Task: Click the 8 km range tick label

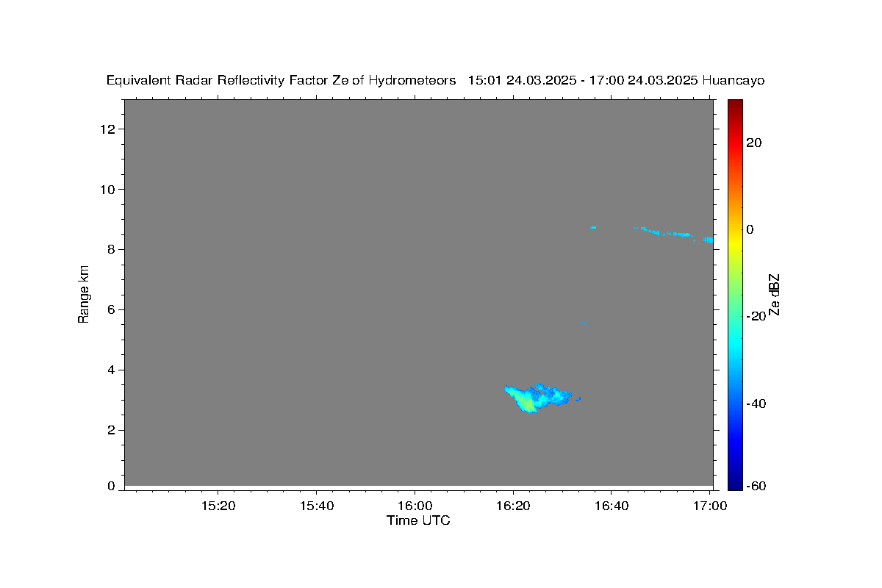Action: click(112, 250)
